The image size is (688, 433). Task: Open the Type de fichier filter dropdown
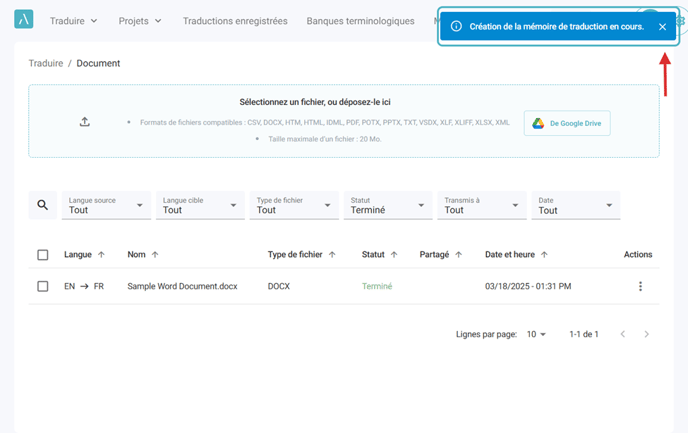294,205
